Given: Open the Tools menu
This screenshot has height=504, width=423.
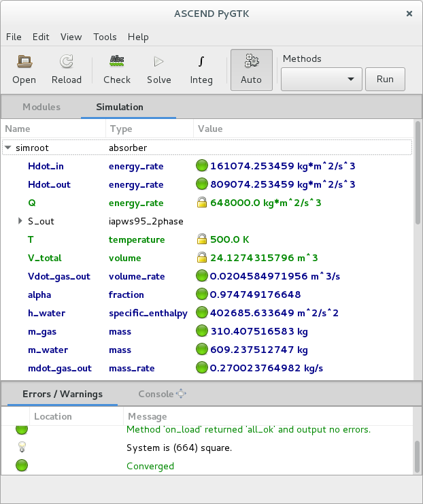Looking at the screenshot, I should click(105, 37).
